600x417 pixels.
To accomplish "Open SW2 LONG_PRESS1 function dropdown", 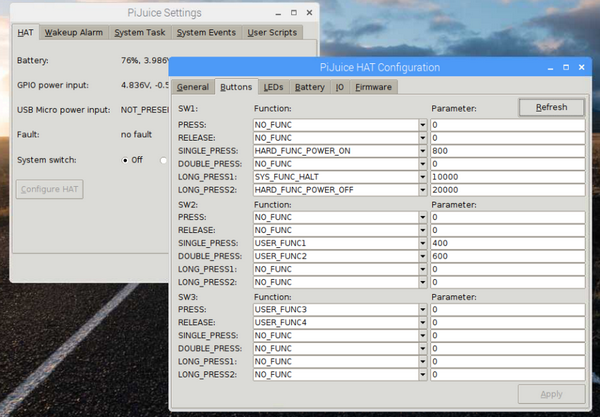I will point(422,269).
